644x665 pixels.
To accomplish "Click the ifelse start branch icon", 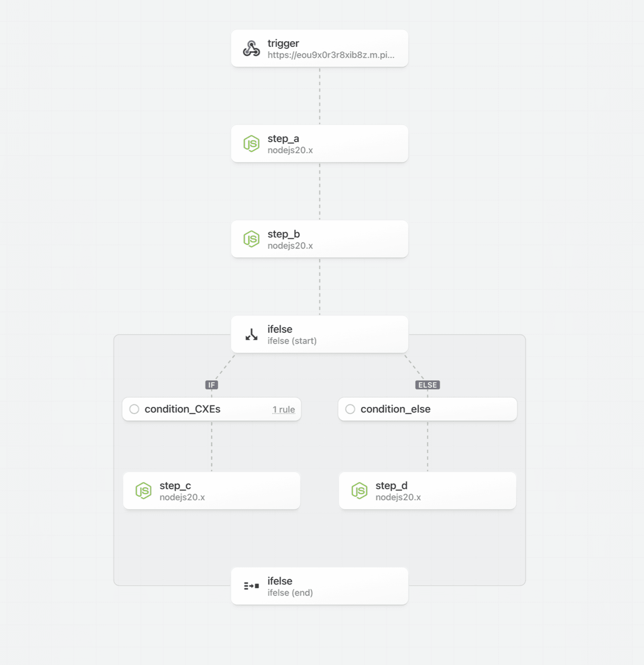I will click(251, 335).
